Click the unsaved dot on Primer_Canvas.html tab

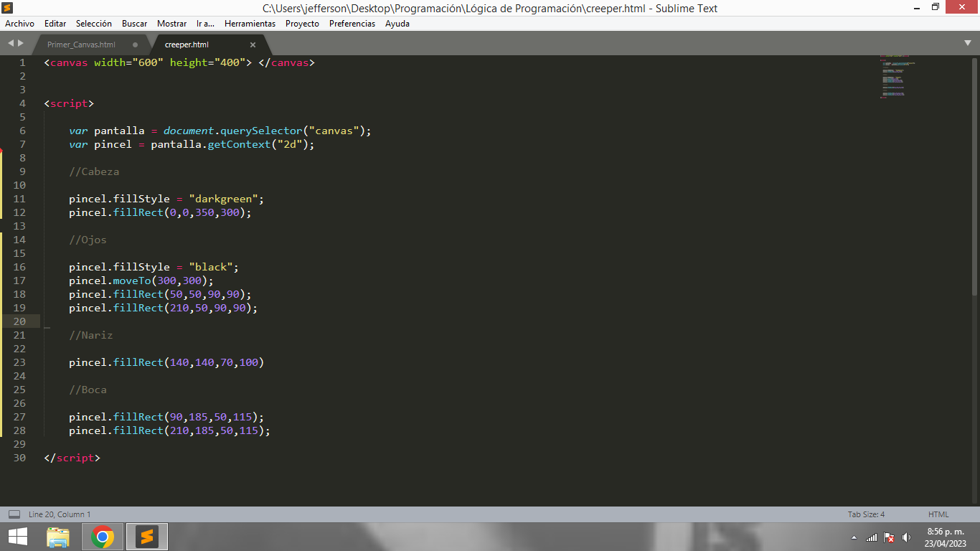pos(135,44)
